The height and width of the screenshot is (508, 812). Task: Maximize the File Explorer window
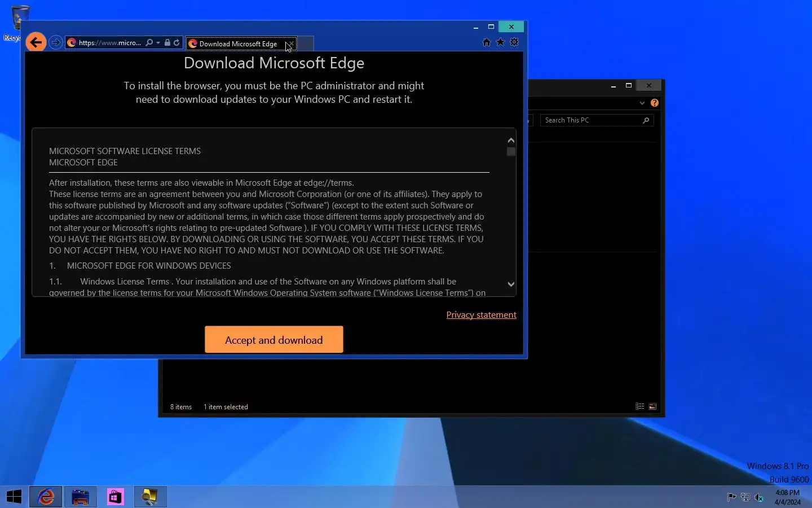pyautogui.click(x=629, y=86)
